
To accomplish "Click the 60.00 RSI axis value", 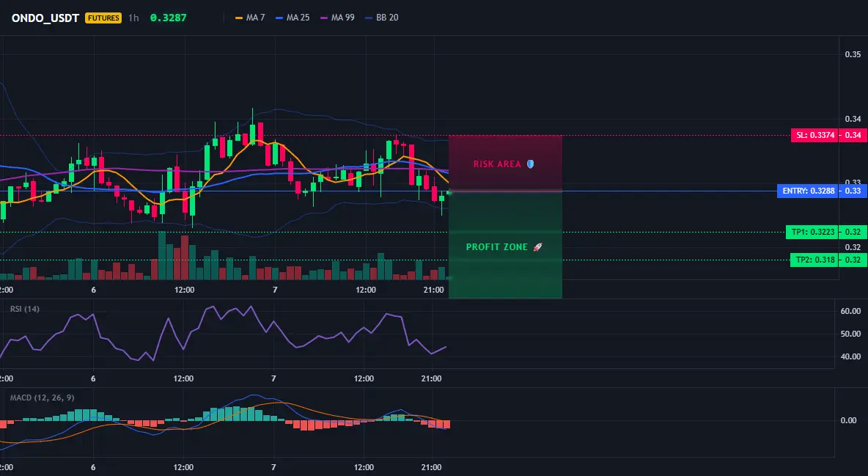I will click(851, 312).
